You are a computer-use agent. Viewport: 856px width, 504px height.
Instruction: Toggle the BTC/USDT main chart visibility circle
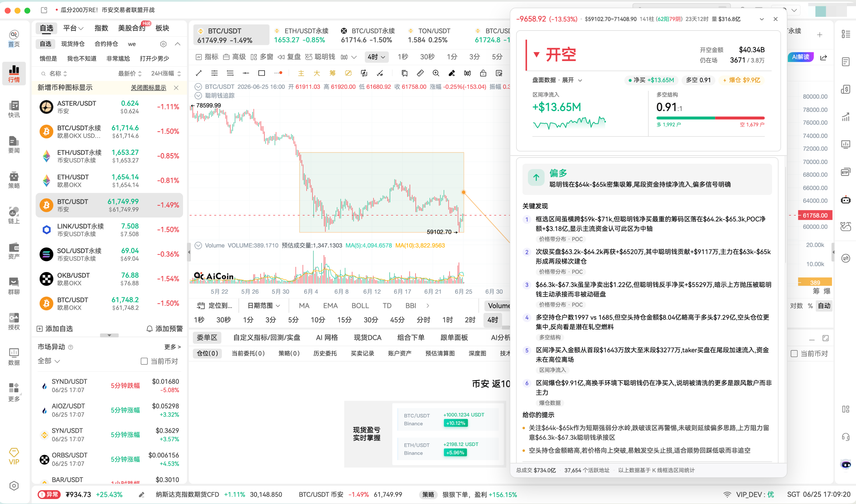(x=198, y=87)
